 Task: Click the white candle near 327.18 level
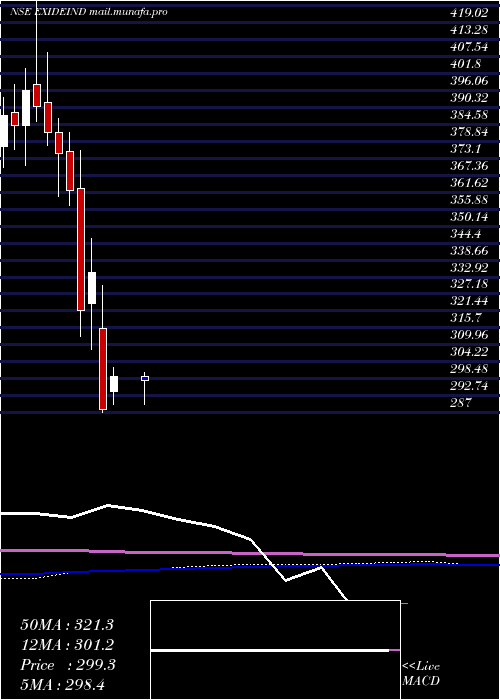click(x=92, y=288)
